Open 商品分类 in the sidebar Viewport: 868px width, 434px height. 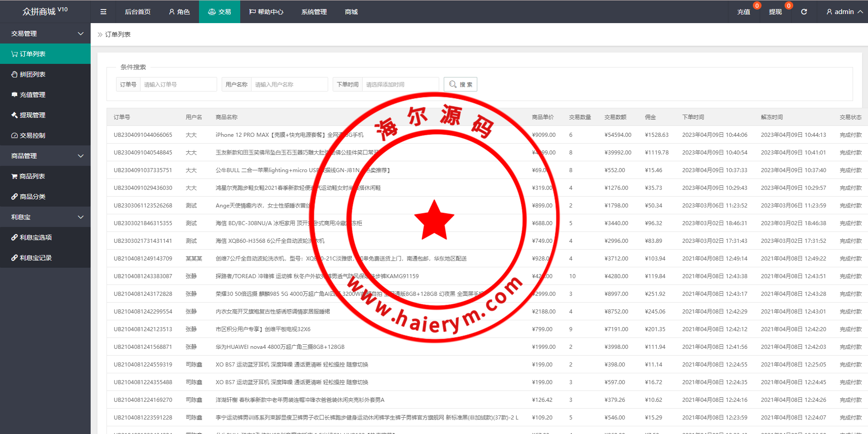(x=32, y=197)
